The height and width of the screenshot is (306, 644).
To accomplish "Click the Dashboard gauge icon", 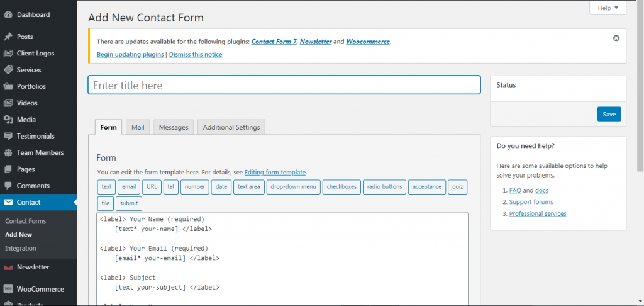I will [8, 15].
